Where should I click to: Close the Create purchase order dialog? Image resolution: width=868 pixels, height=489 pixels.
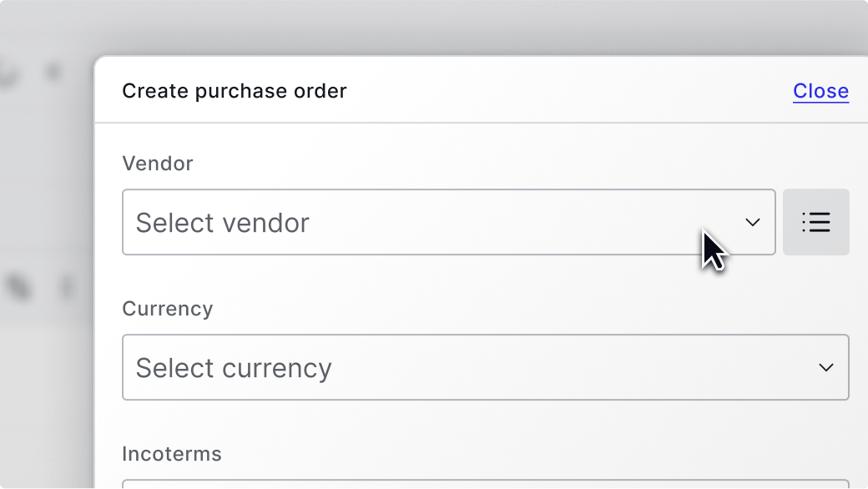point(820,91)
